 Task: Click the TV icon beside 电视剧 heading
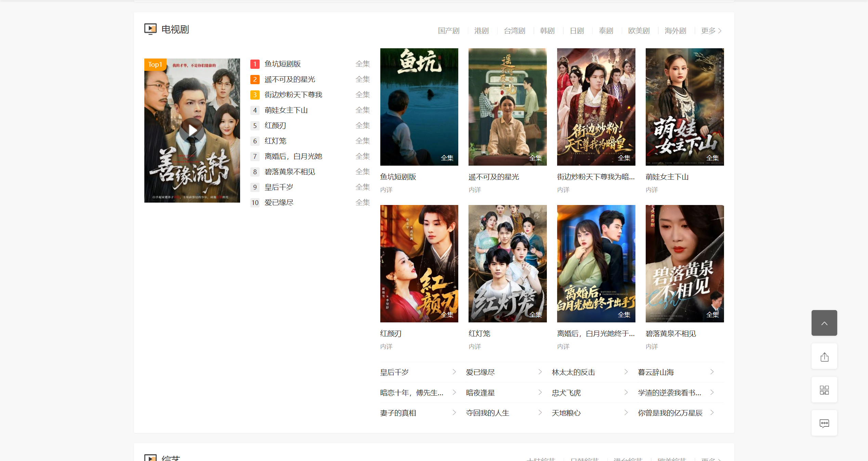pos(150,29)
